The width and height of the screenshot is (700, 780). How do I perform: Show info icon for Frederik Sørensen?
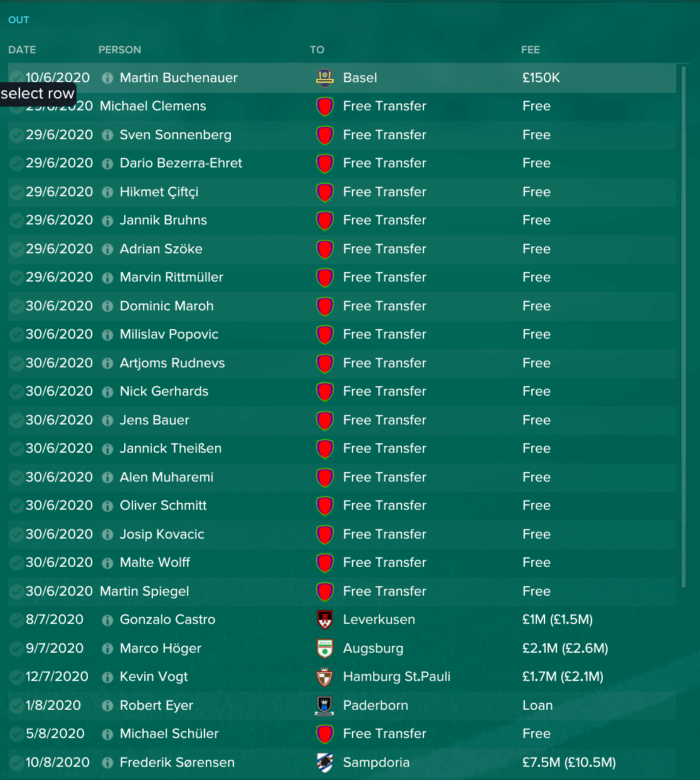[107, 762]
